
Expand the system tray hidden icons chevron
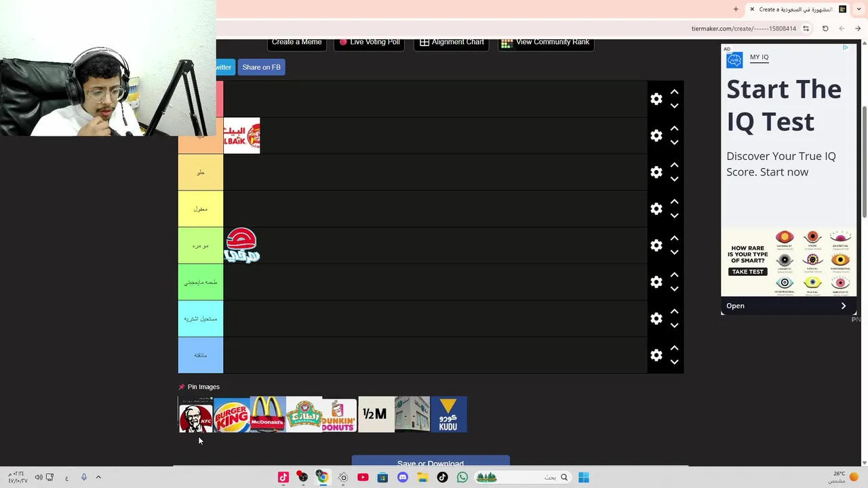click(98, 478)
